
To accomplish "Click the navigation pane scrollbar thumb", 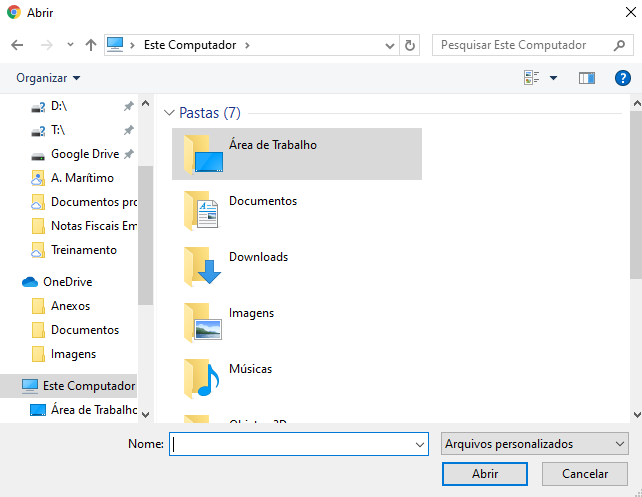I will pos(145,235).
